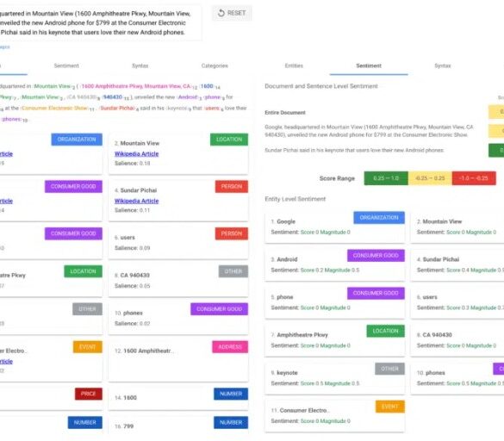504x441 pixels.
Task: Click the green 0.25 – 1.0 score range swatch
Action: tap(386, 178)
